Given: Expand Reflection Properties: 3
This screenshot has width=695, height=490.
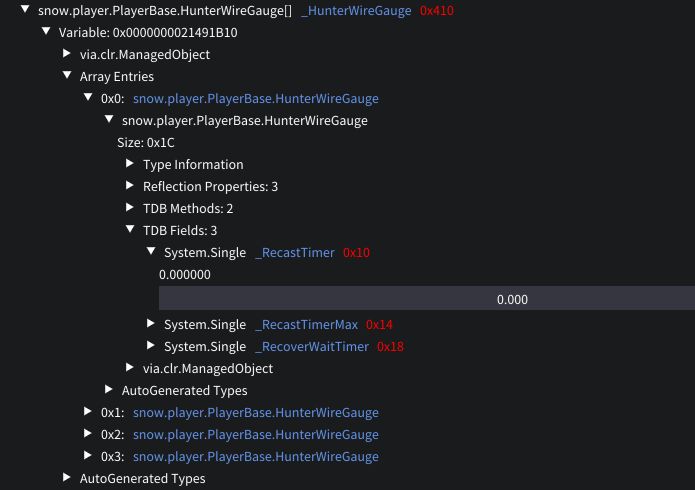Looking at the screenshot, I should (130, 186).
